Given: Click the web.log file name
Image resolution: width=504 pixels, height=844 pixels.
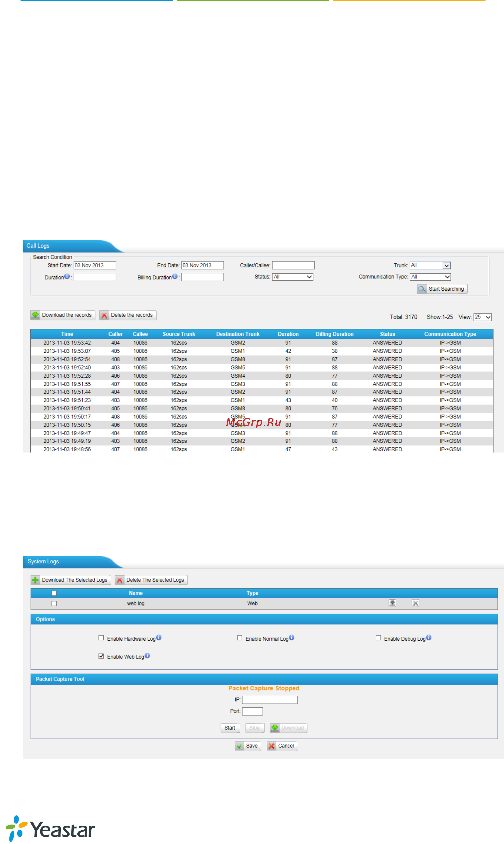Looking at the screenshot, I should pos(136,604).
